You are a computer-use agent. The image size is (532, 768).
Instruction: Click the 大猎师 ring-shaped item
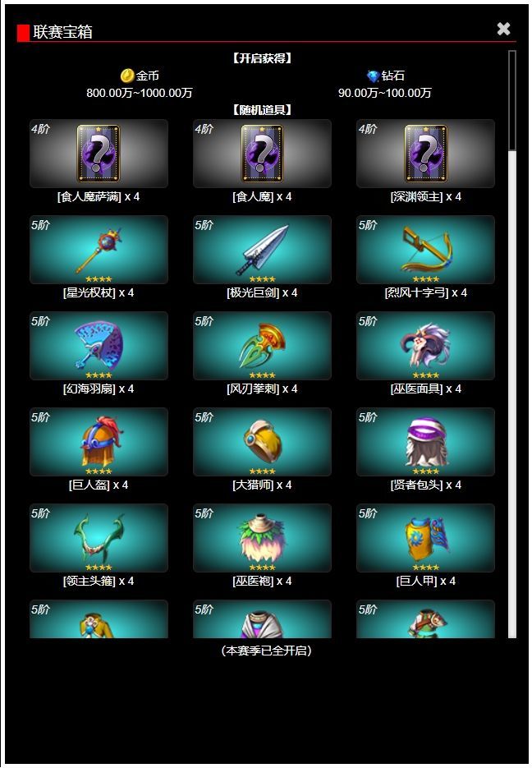(262, 441)
